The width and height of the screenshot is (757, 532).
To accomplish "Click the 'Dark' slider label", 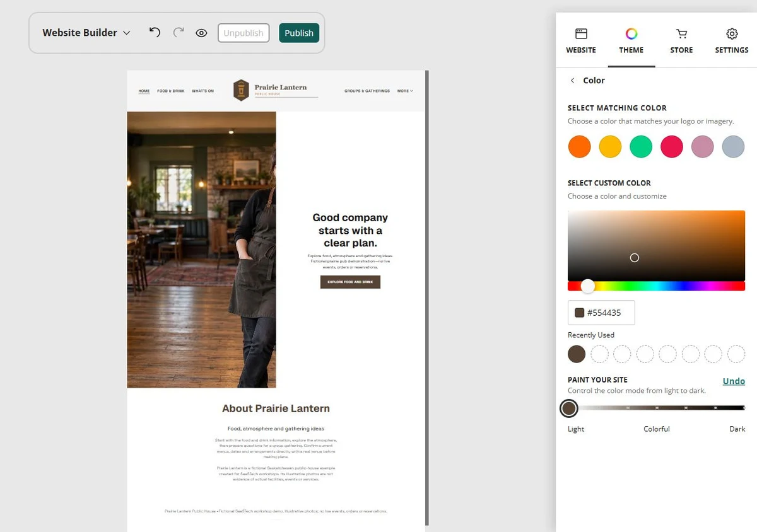I will (737, 429).
